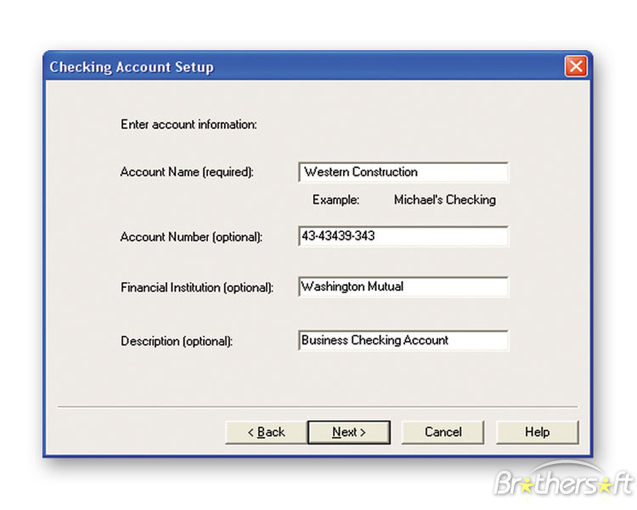The height and width of the screenshot is (510, 637).
Task: Proceed with the Next button
Action: click(348, 432)
